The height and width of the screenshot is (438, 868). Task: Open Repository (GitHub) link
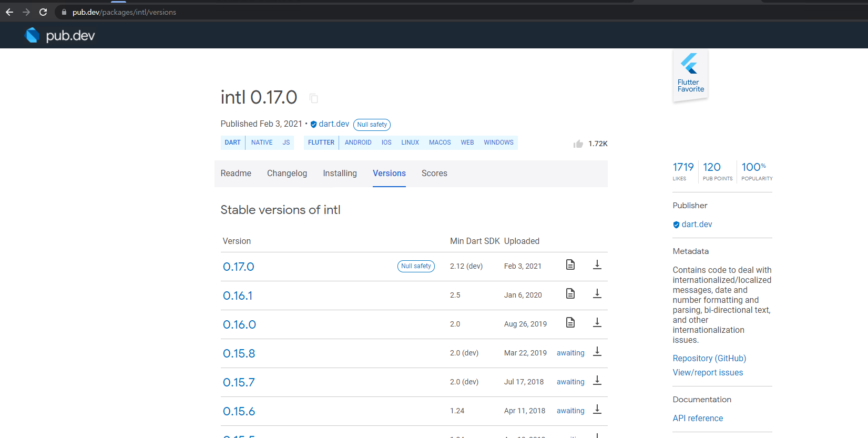(x=709, y=359)
